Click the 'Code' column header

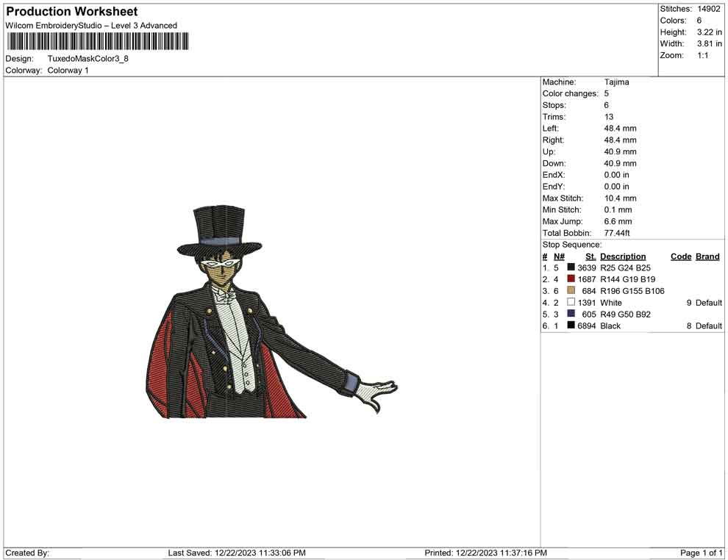(681, 256)
